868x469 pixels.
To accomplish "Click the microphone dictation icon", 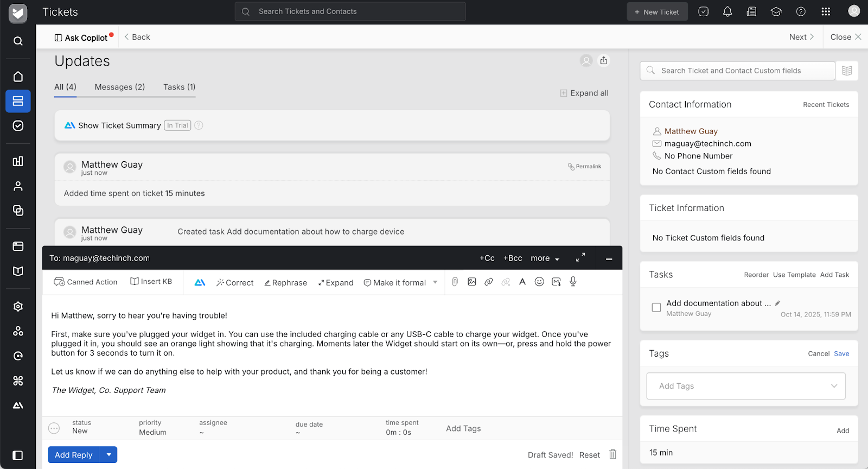I will tap(573, 282).
